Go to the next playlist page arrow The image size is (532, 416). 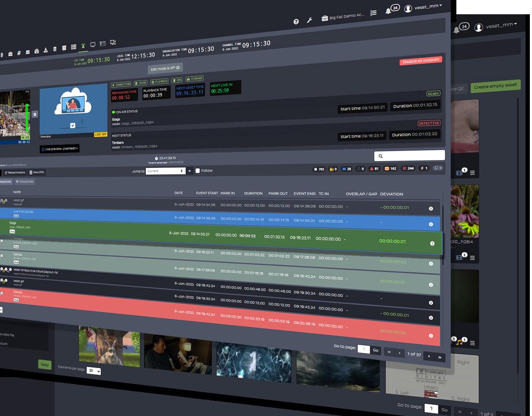click(429, 356)
